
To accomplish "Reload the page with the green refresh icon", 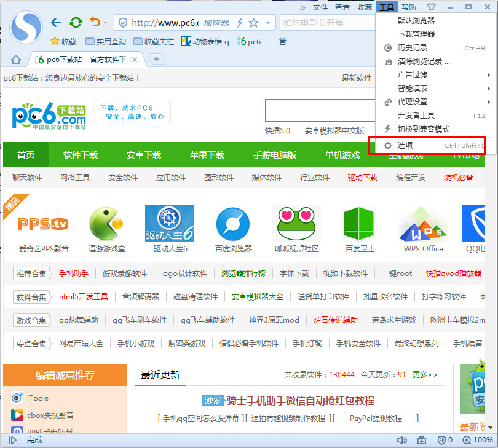I will point(76,23).
